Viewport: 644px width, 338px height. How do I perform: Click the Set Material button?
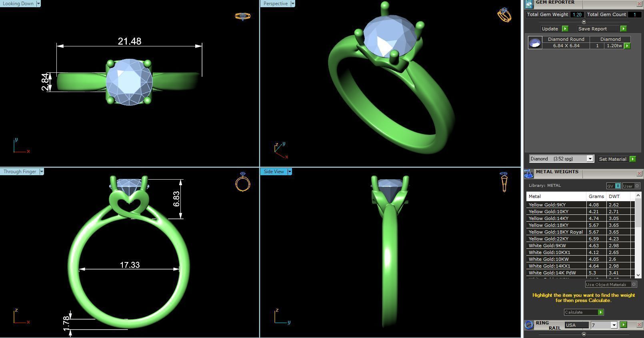(x=613, y=159)
